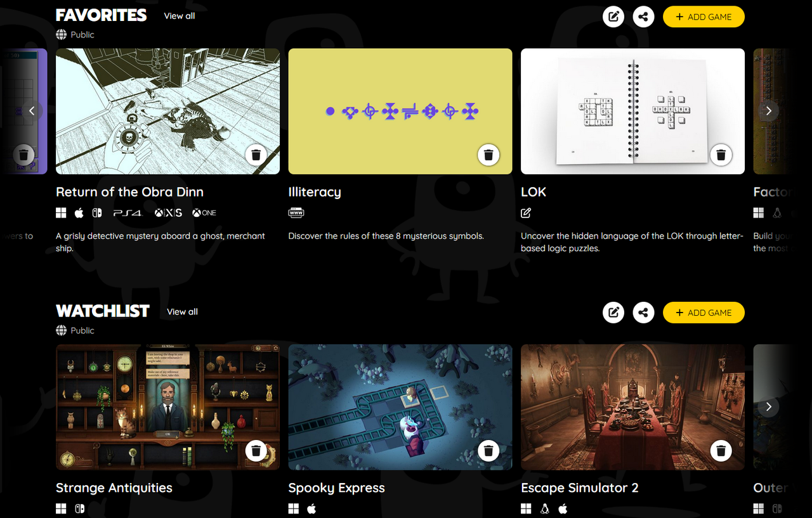Edit the Watchlist
The height and width of the screenshot is (518, 812).
[613, 313]
